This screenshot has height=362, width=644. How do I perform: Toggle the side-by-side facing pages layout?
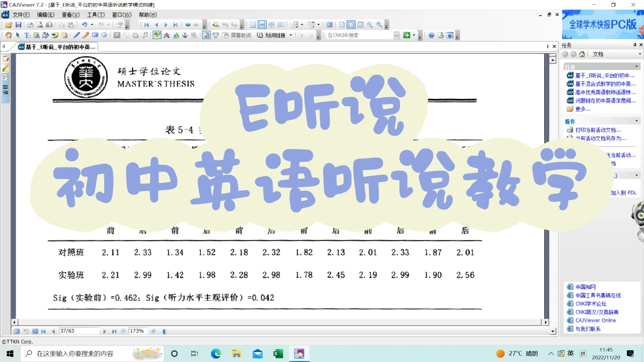[281, 25]
